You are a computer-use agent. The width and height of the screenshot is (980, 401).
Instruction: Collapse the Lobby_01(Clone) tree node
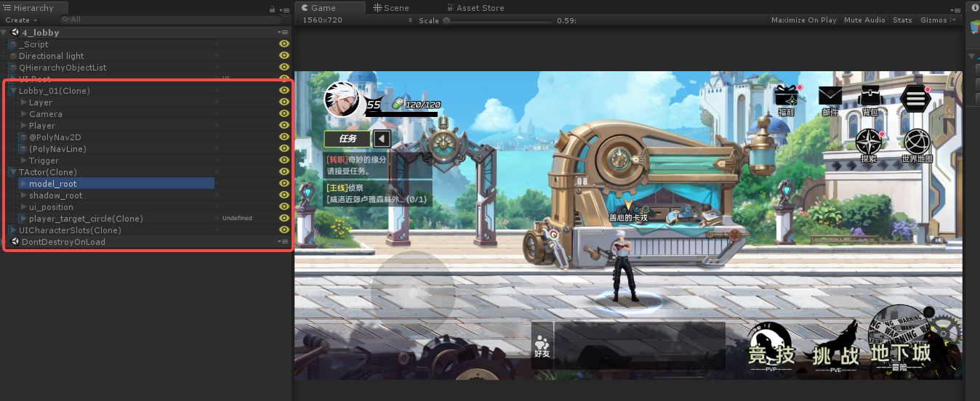tap(13, 91)
